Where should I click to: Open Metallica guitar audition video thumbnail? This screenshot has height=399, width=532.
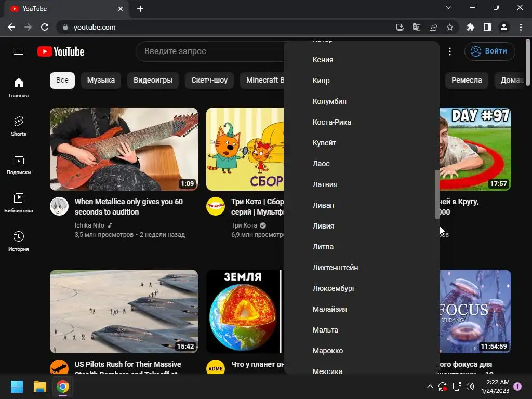(x=124, y=149)
